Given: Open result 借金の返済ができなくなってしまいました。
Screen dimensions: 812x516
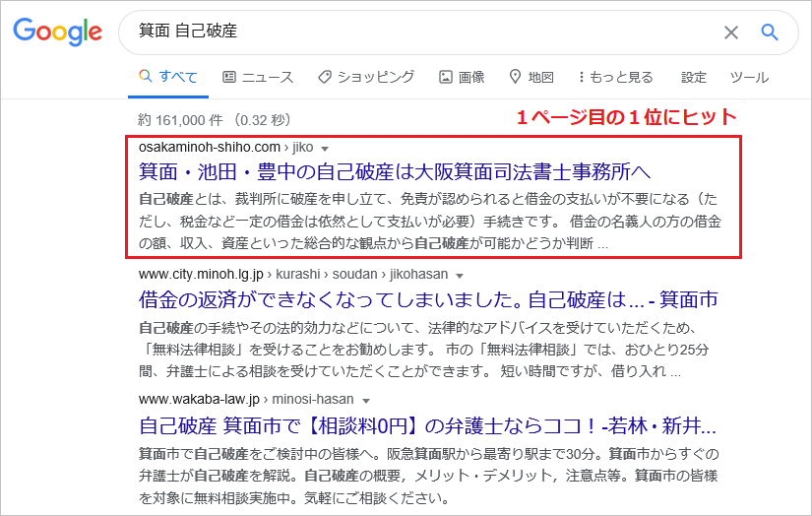Looking at the screenshot, I should [x=428, y=299].
